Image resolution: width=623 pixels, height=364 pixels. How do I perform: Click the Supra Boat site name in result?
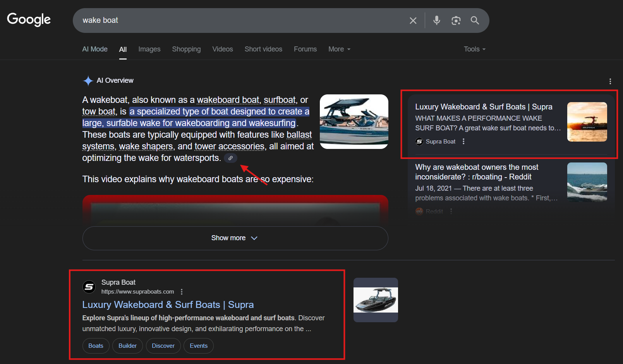(118, 282)
